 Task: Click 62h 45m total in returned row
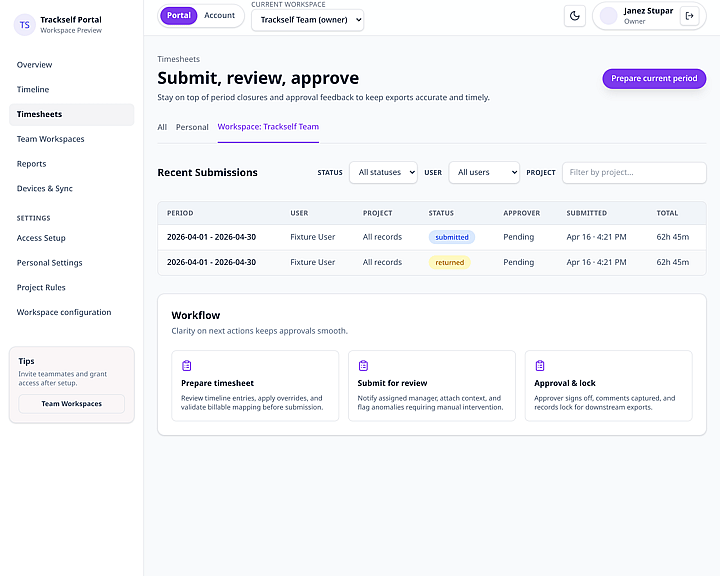click(673, 263)
